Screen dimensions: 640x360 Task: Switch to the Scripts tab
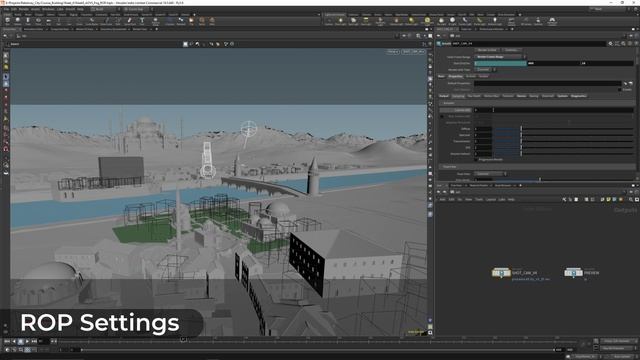[483, 76]
